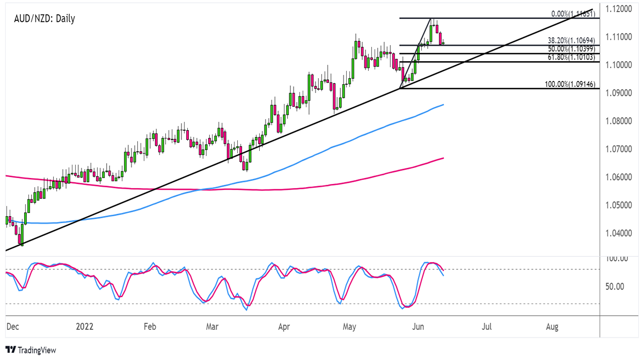
Task: Click the Aug date label
Action: click(x=553, y=326)
